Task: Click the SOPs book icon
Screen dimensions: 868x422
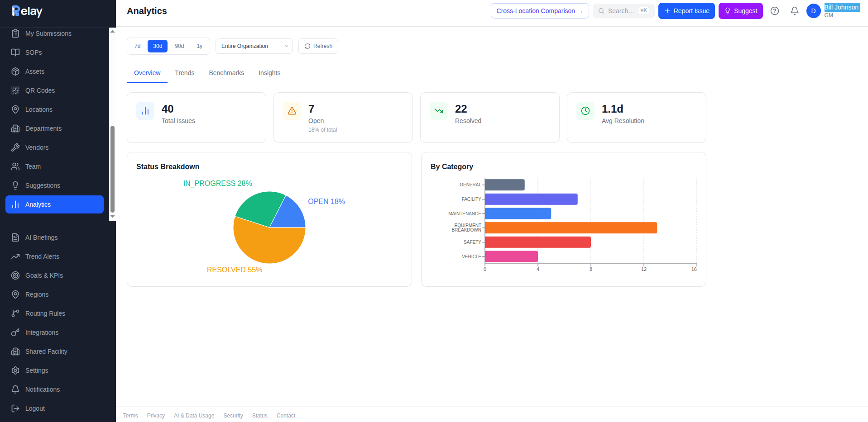Action: [x=15, y=52]
